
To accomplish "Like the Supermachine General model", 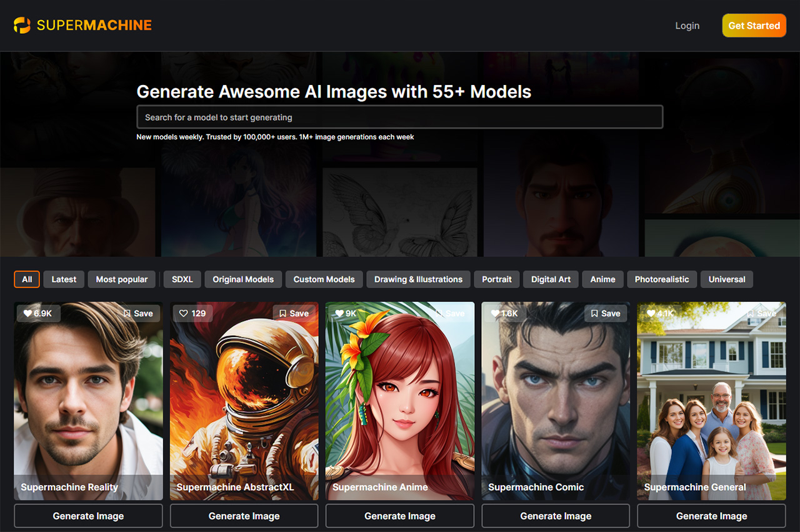I will pos(651,313).
